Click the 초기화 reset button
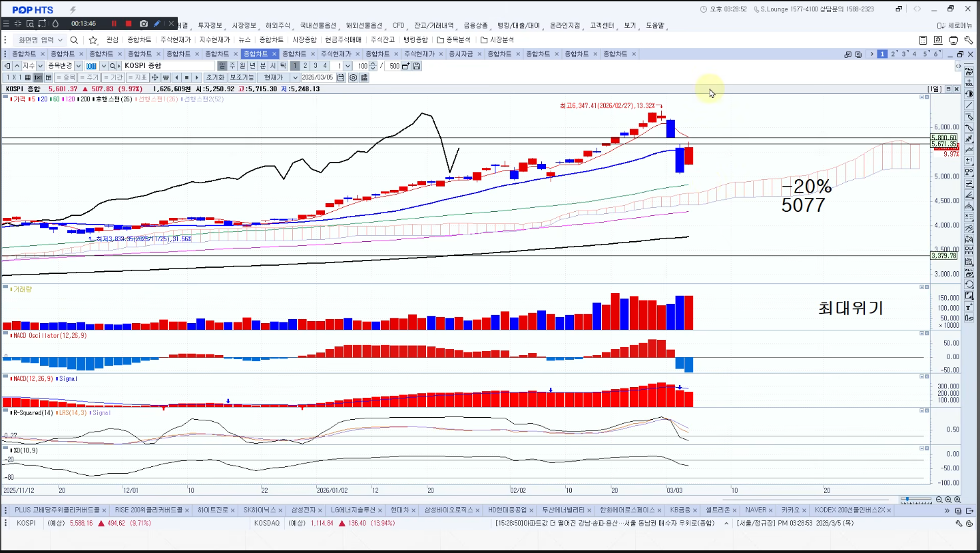The height and width of the screenshot is (553, 980). [x=214, y=78]
